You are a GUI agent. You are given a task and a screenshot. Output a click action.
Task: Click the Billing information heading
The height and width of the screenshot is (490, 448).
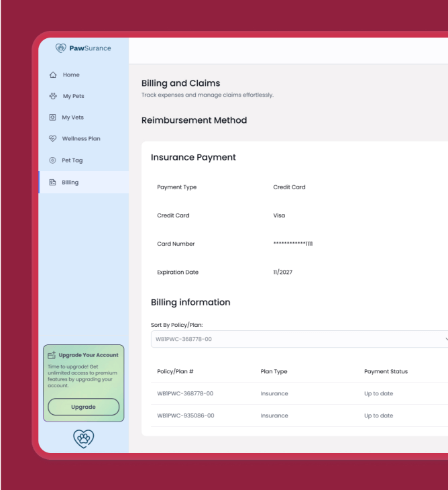point(190,302)
